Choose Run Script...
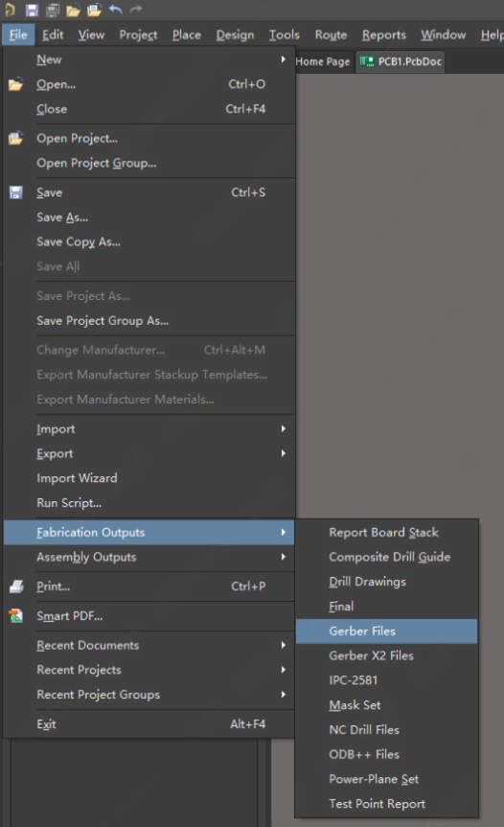504x827 pixels. pos(149,503)
